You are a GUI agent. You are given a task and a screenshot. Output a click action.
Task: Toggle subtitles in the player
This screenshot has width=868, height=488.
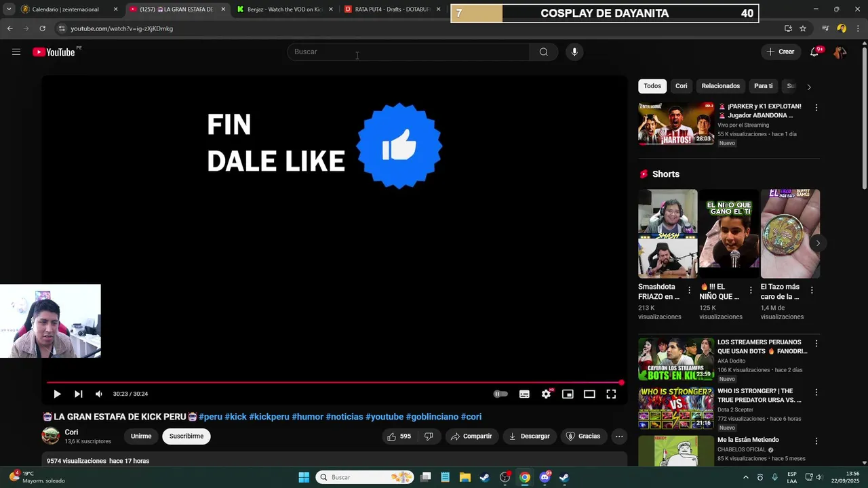pos(524,394)
